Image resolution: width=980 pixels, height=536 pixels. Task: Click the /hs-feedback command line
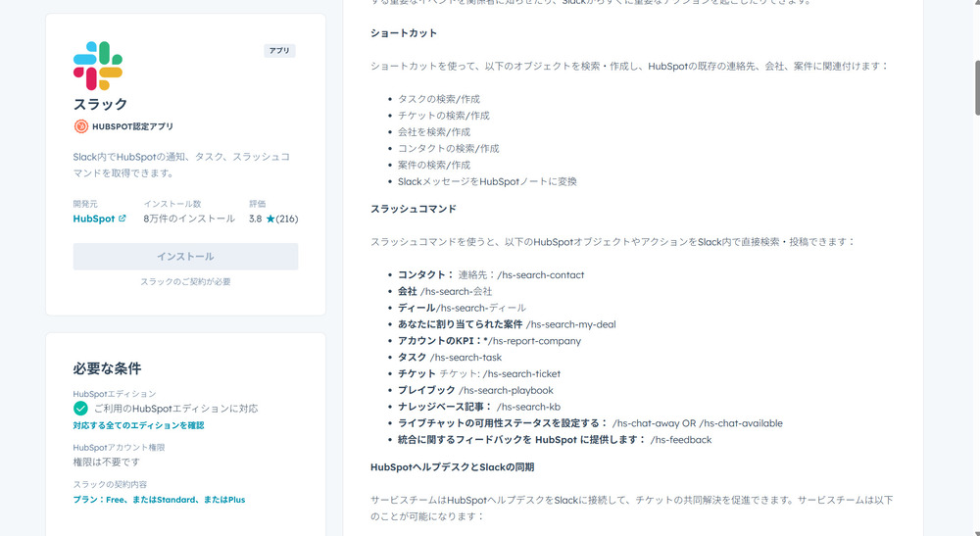[x=555, y=440]
